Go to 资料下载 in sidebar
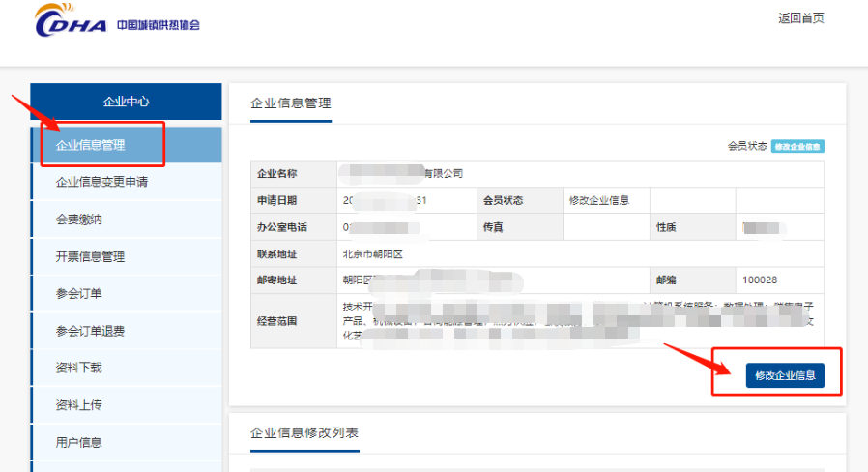The width and height of the screenshot is (868, 472). tap(127, 368)
